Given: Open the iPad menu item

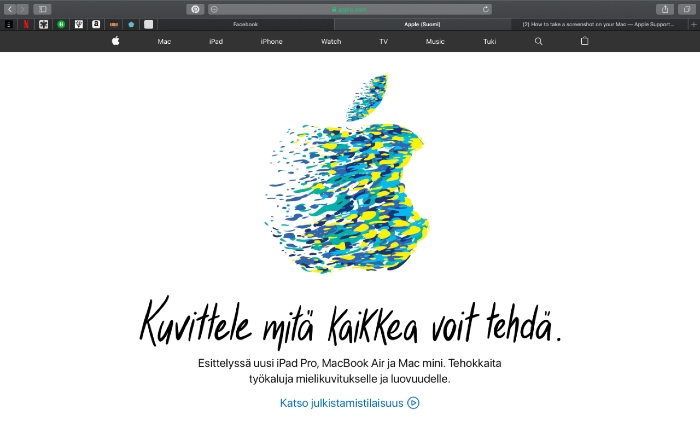Looking at the screenshot, I should tap(216, 42).
